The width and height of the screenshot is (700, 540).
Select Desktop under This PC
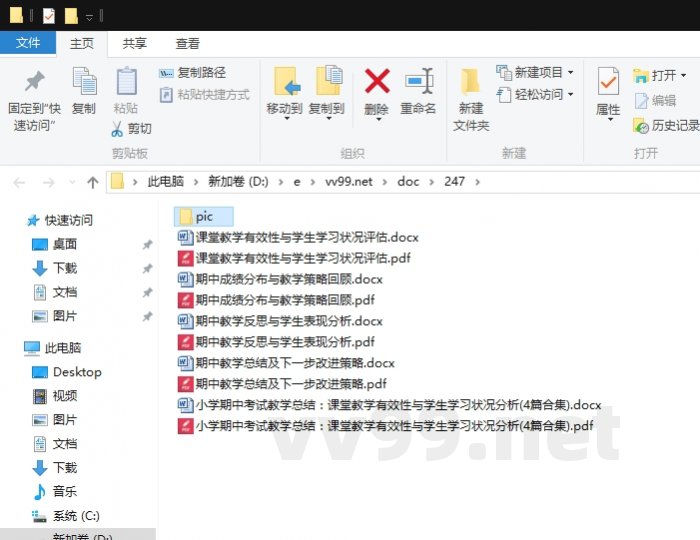[x=67, y=372]
